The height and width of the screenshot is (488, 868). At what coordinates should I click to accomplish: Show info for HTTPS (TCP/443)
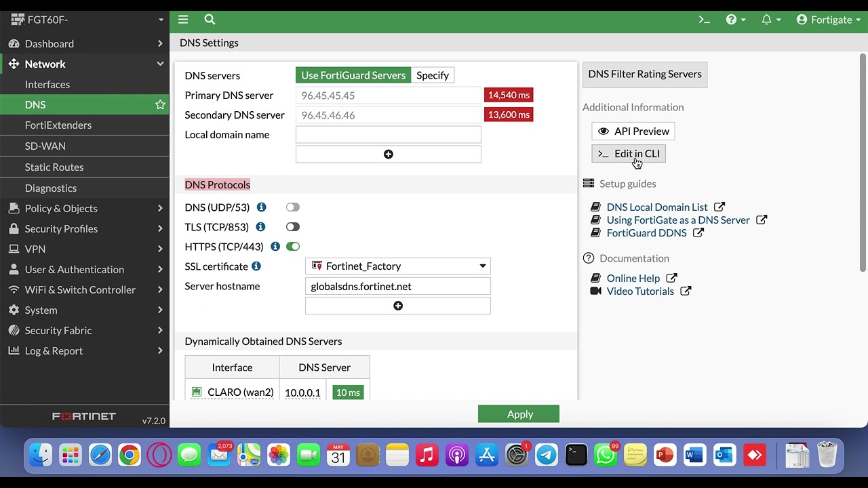coord(275,247)
